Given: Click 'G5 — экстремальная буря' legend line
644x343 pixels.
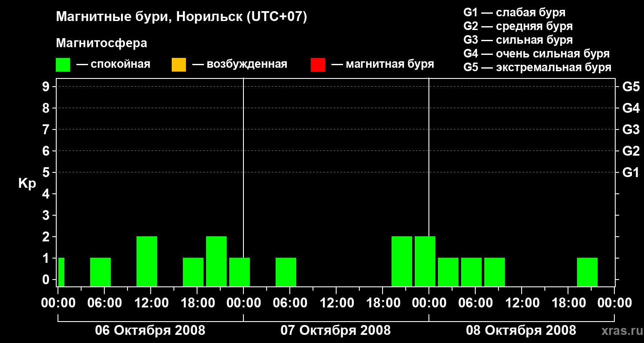Looking at the screenshot, I should coord(538,67).
